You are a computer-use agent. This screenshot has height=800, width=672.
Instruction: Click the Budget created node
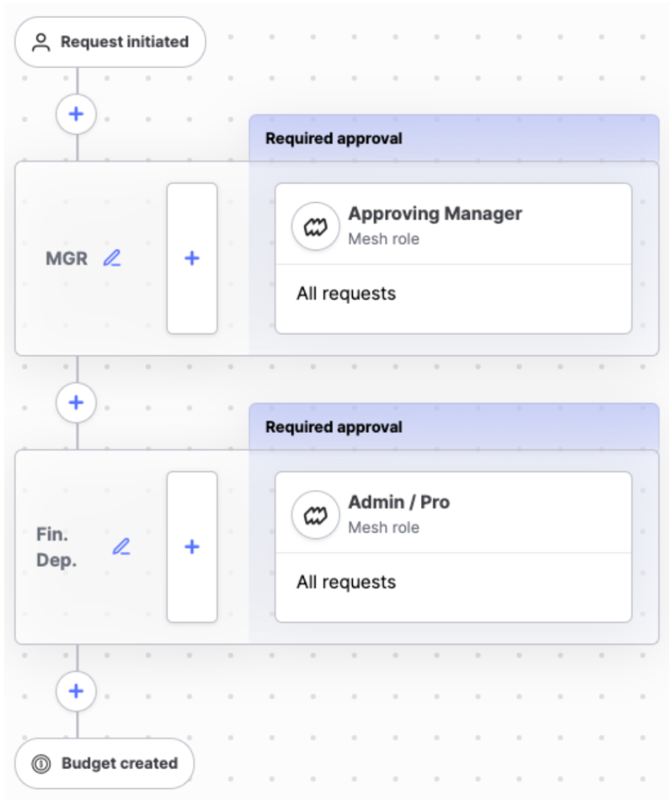[x=105, y=764]
